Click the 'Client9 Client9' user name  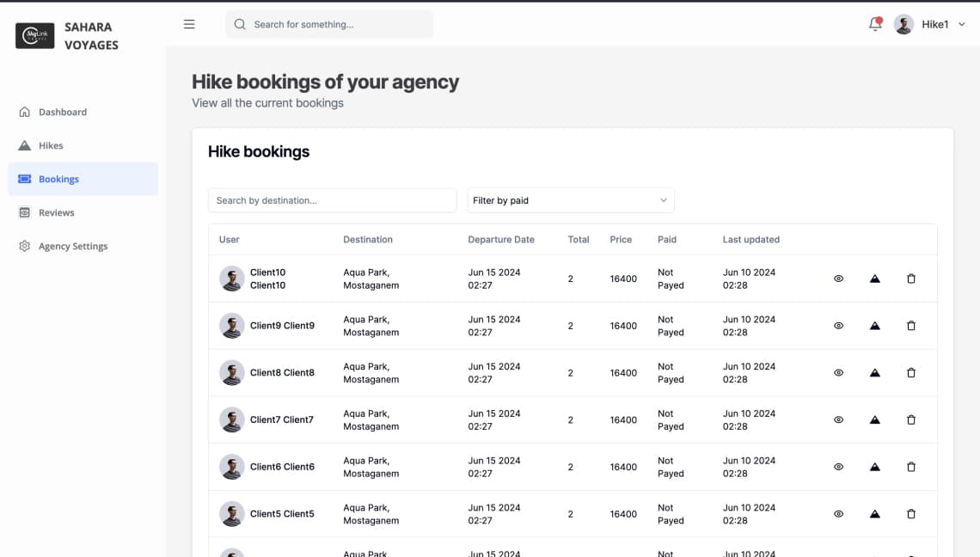282,326
